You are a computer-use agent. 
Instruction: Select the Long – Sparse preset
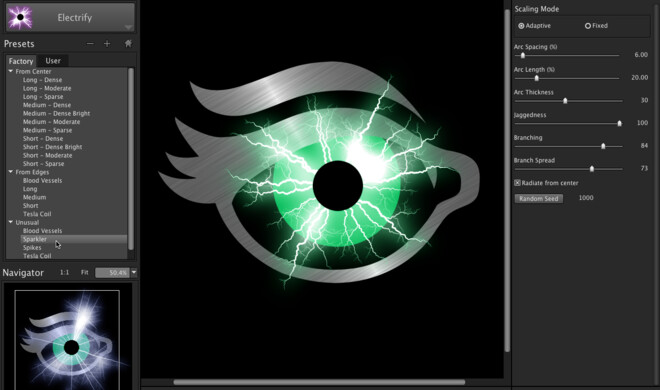(43, 97)
